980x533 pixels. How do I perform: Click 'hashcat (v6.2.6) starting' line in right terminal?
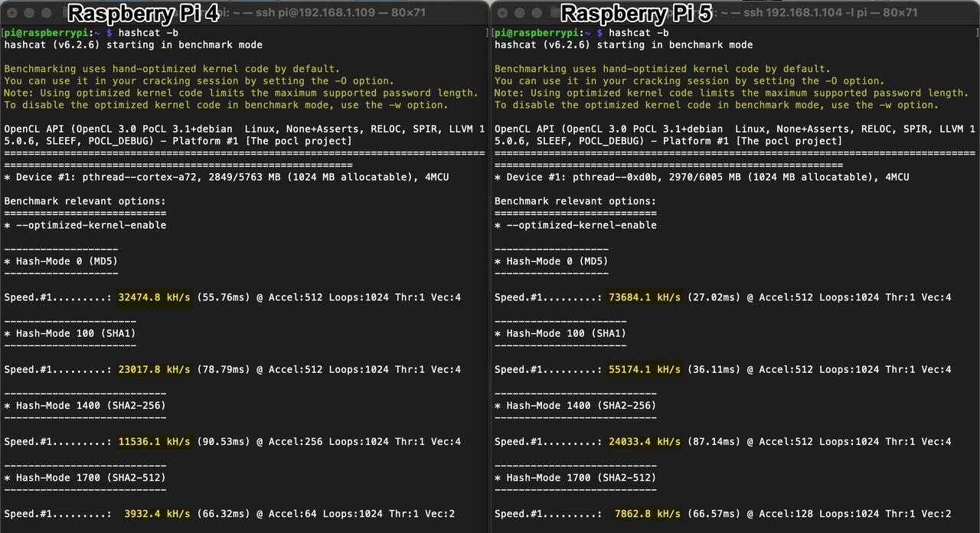pyautogui.click(x=624, y=45)
